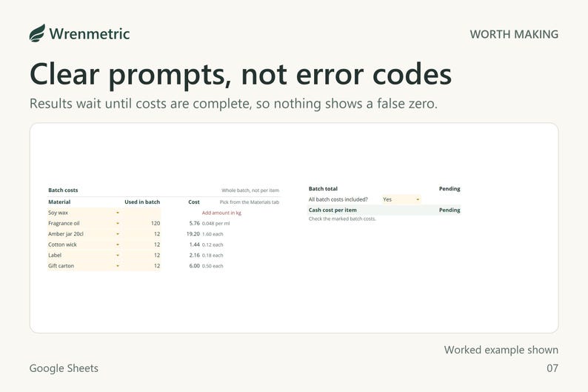Select the Label row quantity cell
The image size is (588, 392).
point(141,255)
